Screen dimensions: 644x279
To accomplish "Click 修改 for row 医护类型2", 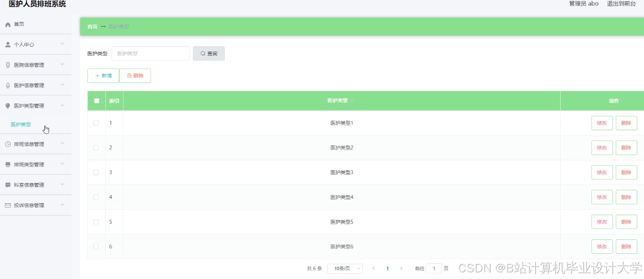I will (602, 148).
